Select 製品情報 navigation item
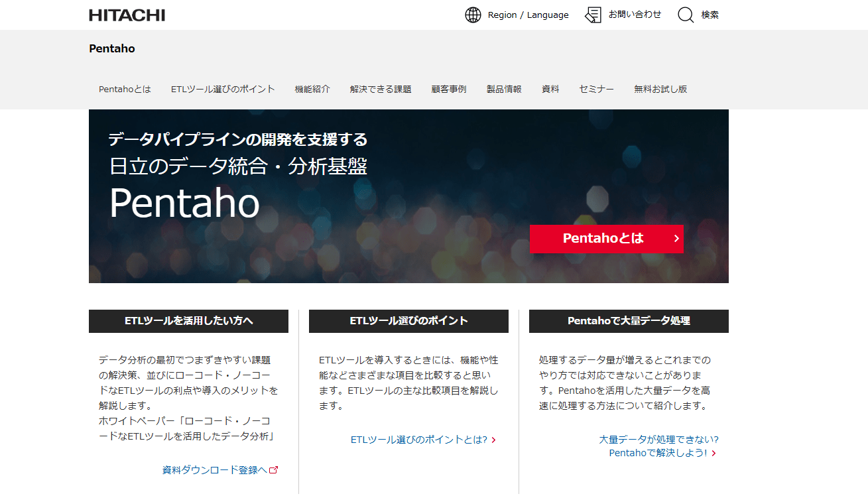 coord(504,89)
